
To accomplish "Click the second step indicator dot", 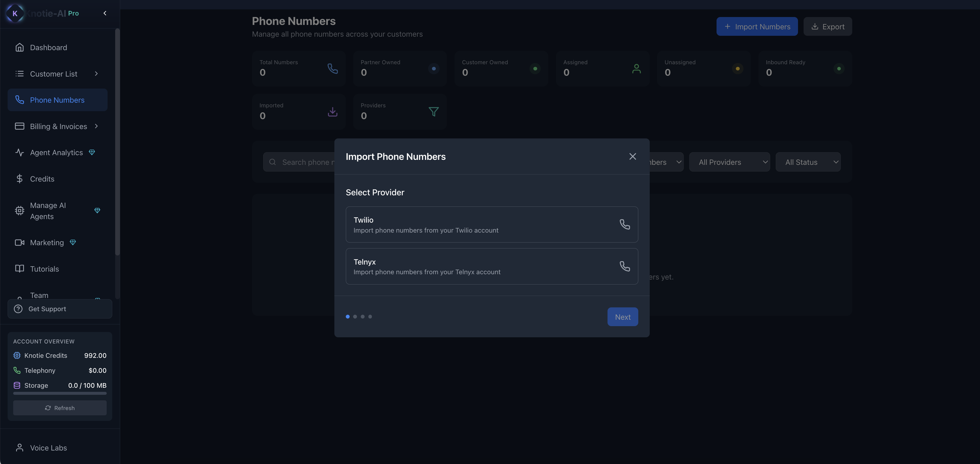I will [355, 317].
